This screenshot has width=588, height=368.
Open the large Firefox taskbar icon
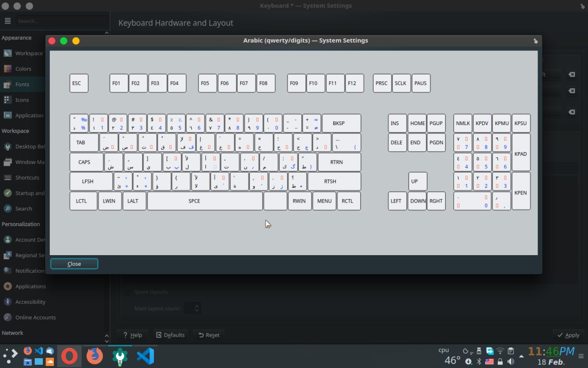(95, 356)
